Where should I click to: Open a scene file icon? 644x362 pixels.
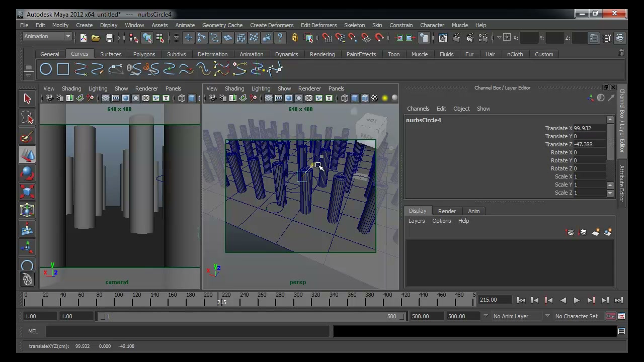pyautogui.click(x=96, y=38)
